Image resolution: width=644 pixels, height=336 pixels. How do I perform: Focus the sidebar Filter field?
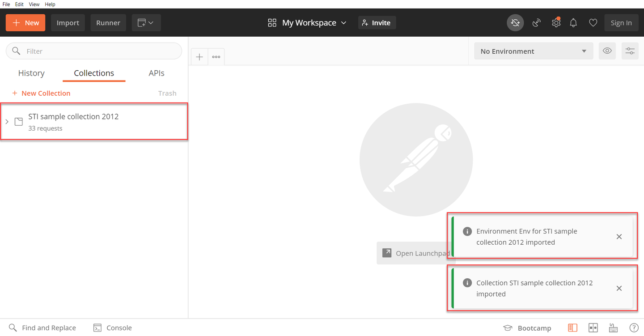94,51
